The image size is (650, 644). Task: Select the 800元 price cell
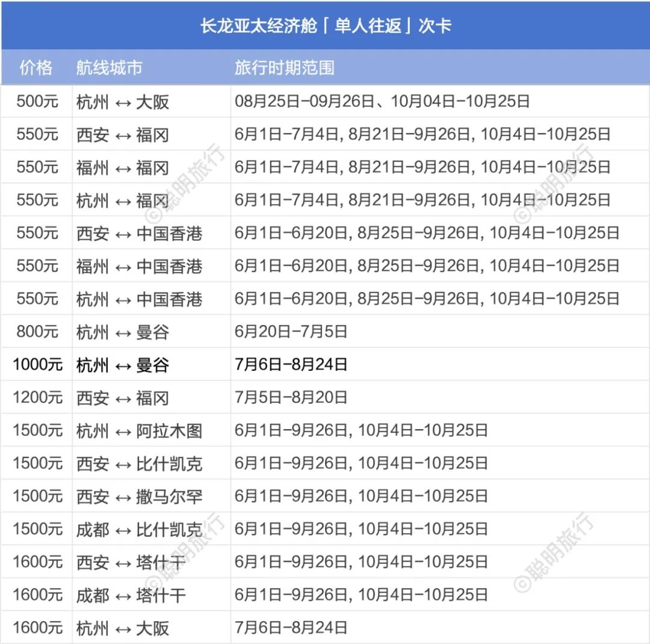click(x=37, y=331)
